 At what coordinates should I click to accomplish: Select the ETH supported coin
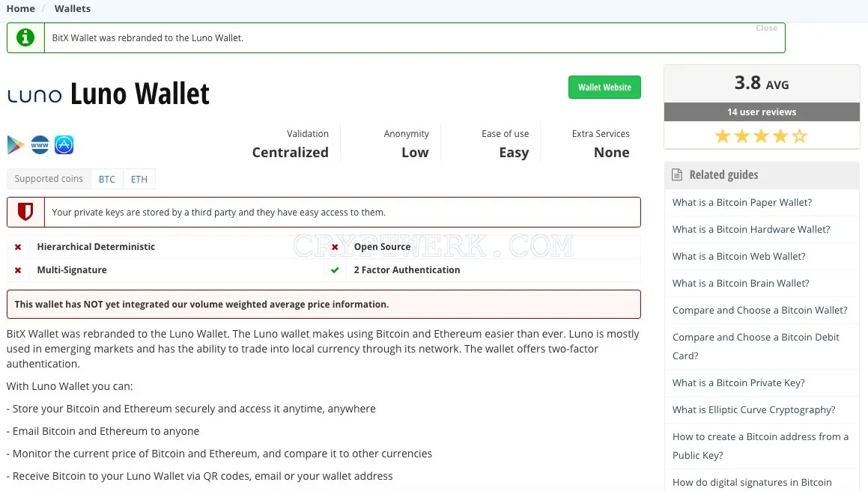tap(139, 180)
